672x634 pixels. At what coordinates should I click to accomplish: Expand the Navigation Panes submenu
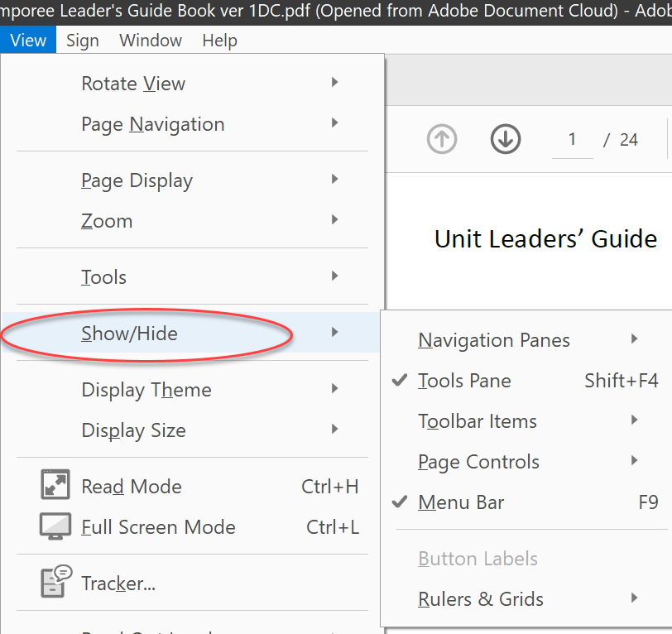pyautogui.click(x=494, y=339)
